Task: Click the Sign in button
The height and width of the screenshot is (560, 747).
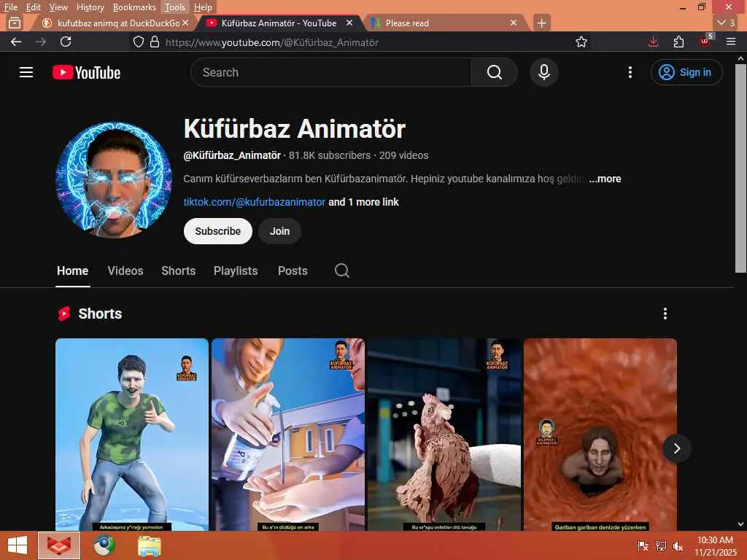Action: click(686, 72)
